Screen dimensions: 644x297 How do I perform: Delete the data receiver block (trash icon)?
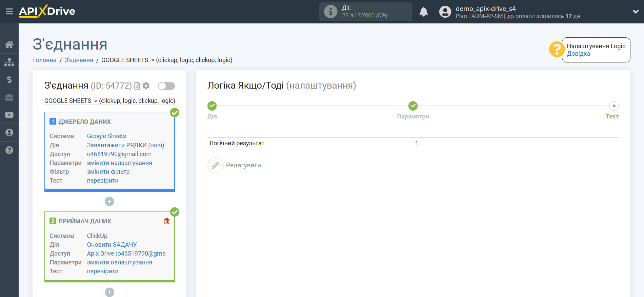coord(167,221)
